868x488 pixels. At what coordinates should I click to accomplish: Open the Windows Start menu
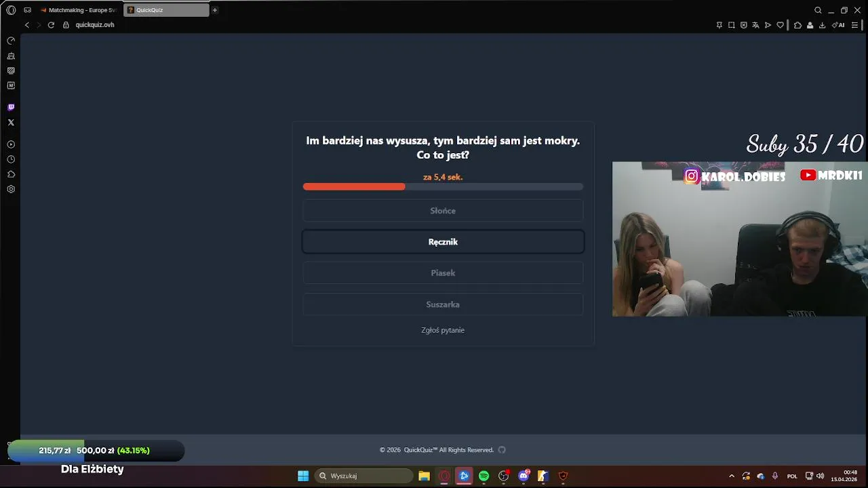point(303,476)
